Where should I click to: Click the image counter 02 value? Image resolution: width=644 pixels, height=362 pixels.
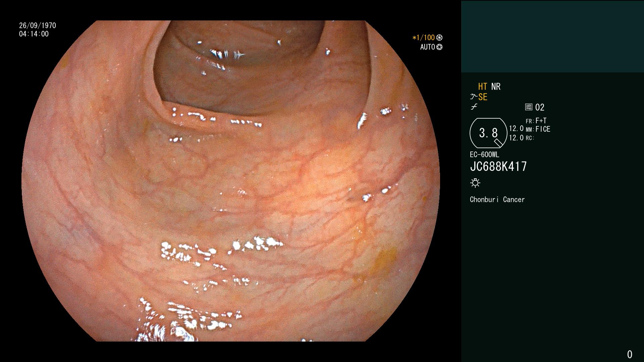pyautogui.click(x=540, y=107)
